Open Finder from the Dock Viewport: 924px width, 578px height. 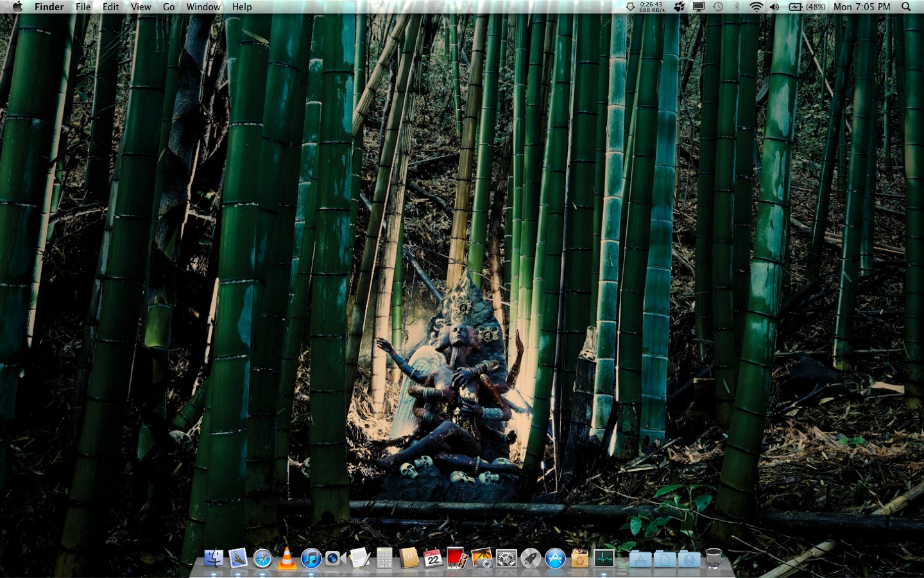pyautogui.click(x=214, y=558)
